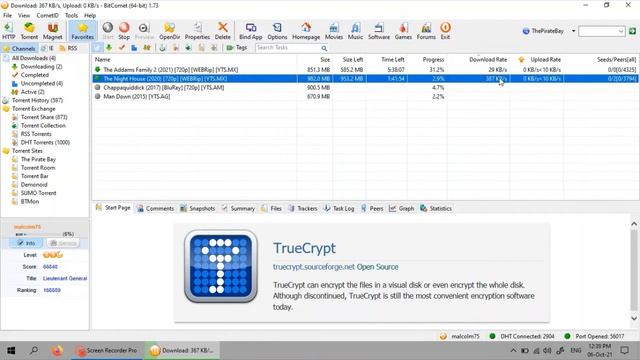Open the Tools menu
The height and width of the screenshot is (360, 640).
tap(71, 16)
